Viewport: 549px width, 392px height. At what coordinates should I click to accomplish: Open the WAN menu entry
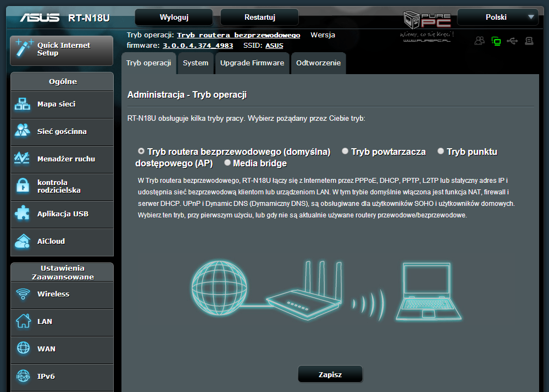pos(62,349)
